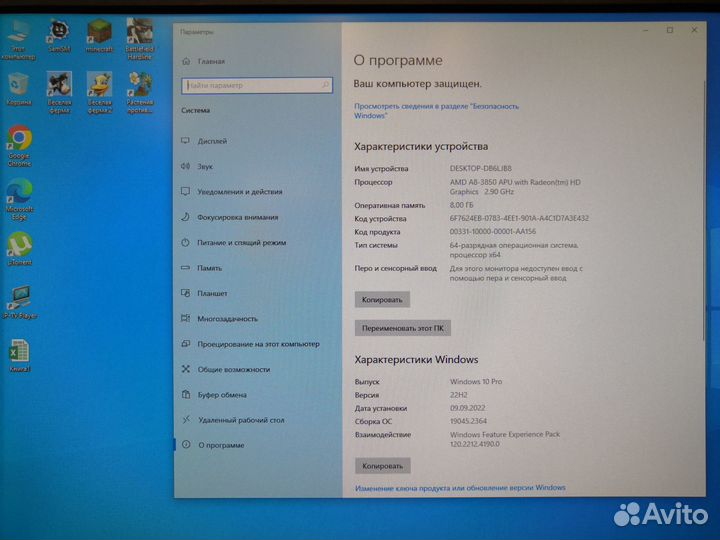Click the Корзина recycle bin icon
This screenshot has width=720, height=540.
pyautogui.click(x=19, y=85)
